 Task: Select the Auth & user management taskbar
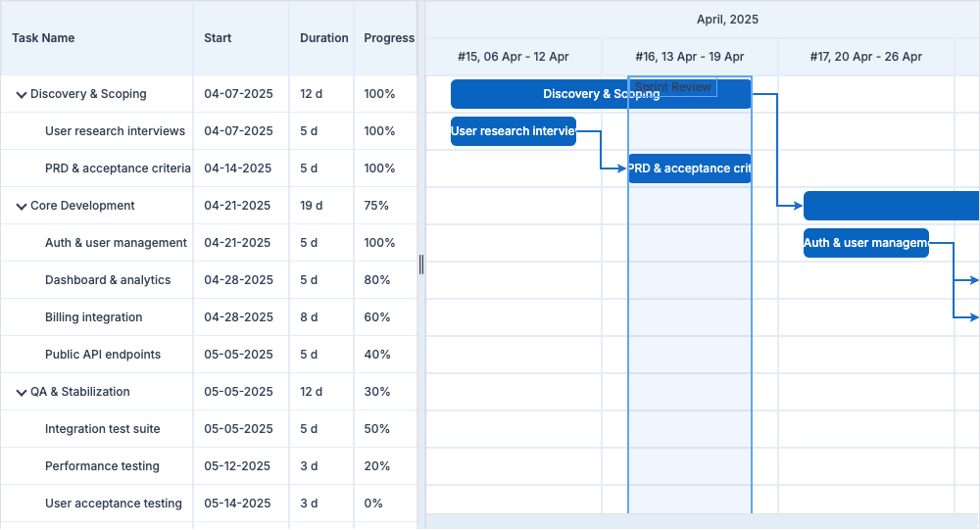tap(865, 243)
